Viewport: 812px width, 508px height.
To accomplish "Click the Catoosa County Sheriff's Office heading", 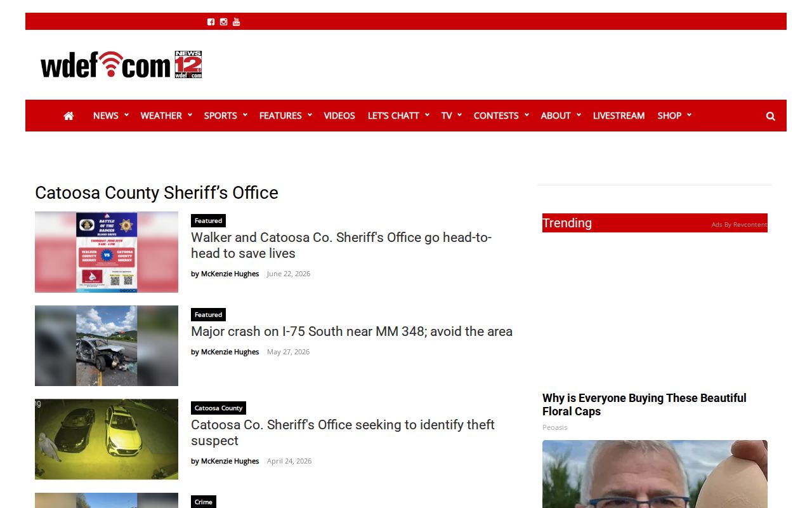I will coord(157,192).
